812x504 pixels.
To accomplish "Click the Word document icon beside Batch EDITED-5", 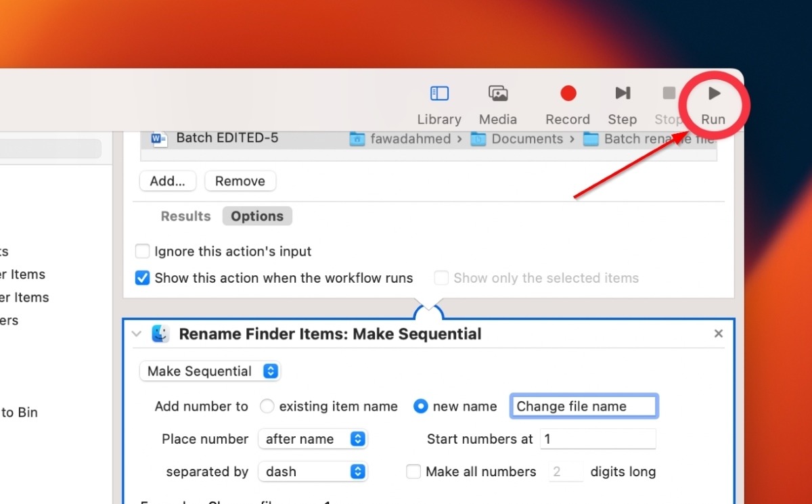I will tap(157, 138).
